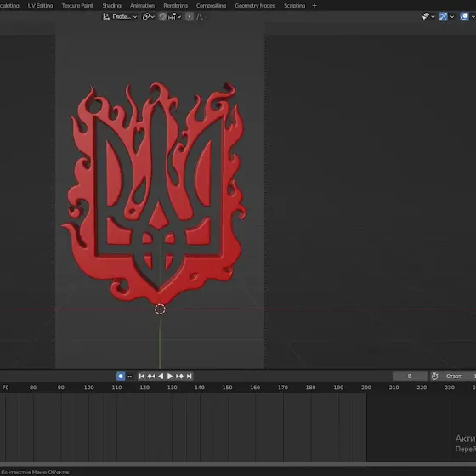Jump to the next keyframe
The width and height of the screenshot is (476, 476).
tap(179, 376)
